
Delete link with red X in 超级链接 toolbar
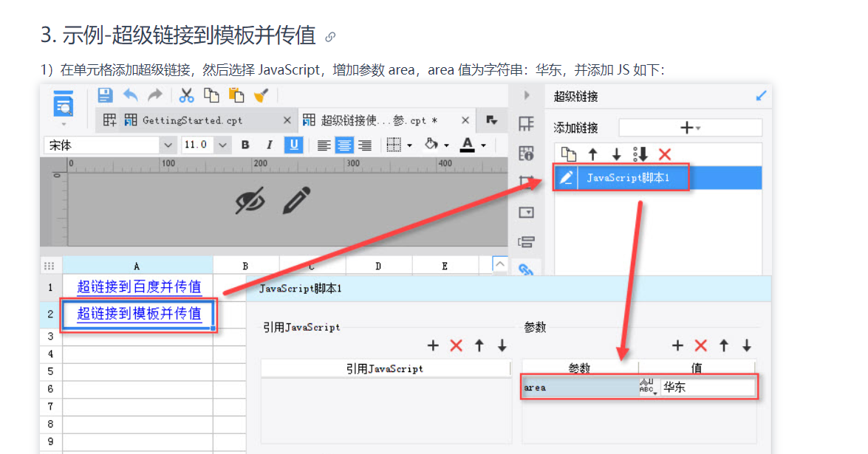coord(665,154)
